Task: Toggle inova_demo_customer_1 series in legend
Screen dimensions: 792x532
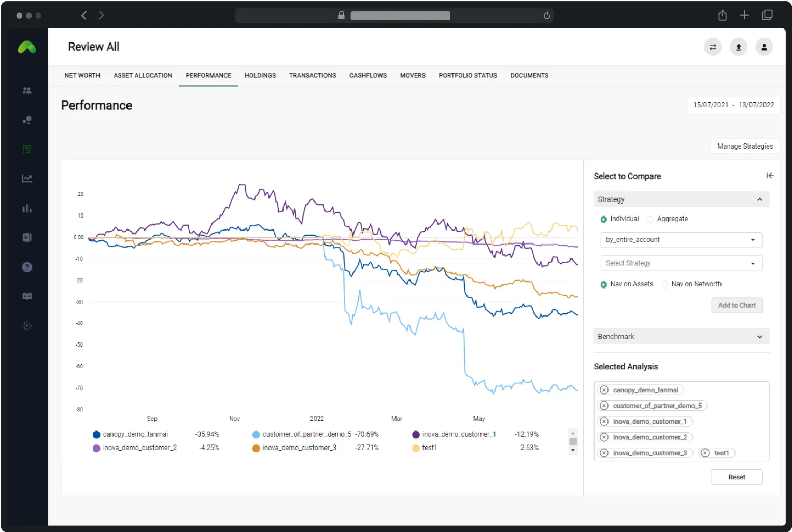Action: point(454,434)
